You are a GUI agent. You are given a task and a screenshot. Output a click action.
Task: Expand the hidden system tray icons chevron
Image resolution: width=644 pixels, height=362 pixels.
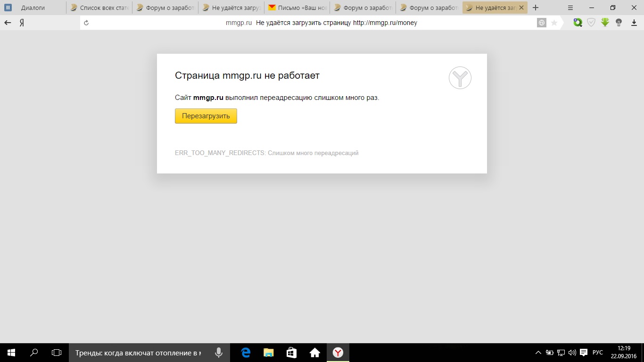(x=538, y=353)
